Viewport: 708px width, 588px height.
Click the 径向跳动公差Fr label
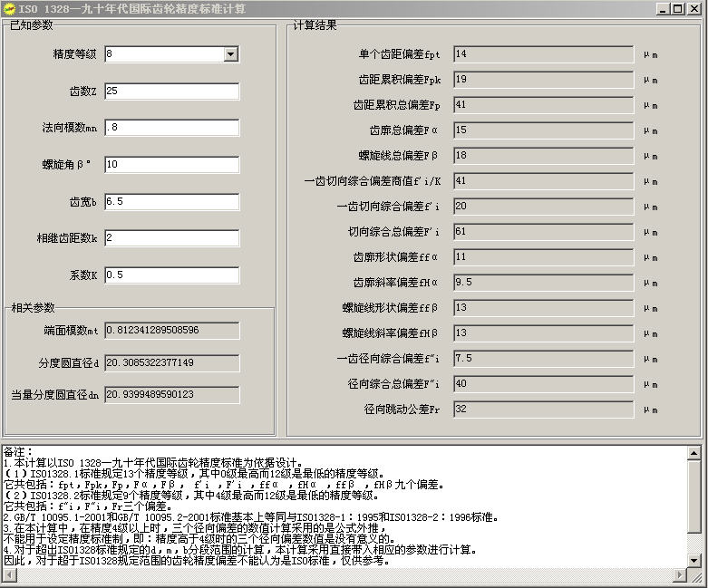402,410
